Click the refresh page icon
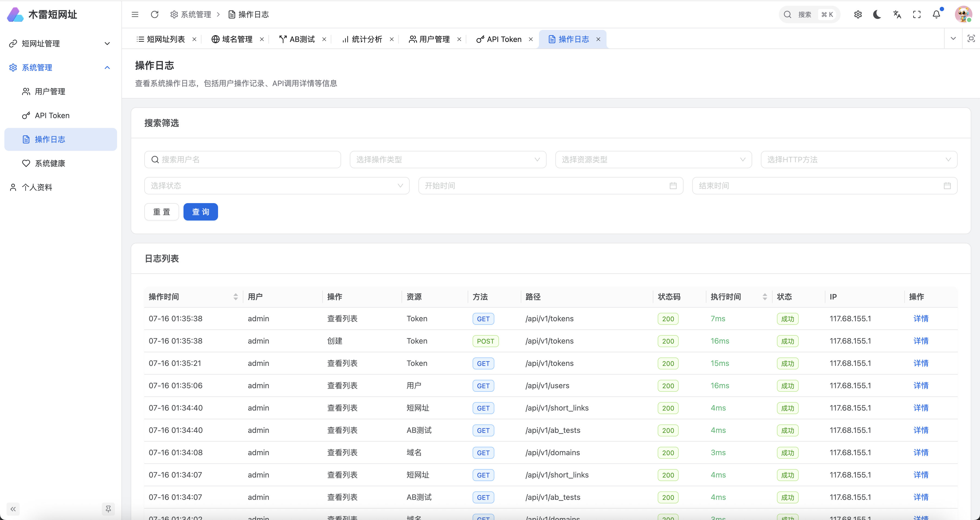Viewport: 980px width, 520px height. pyautogui.click(x=154, y=14)
